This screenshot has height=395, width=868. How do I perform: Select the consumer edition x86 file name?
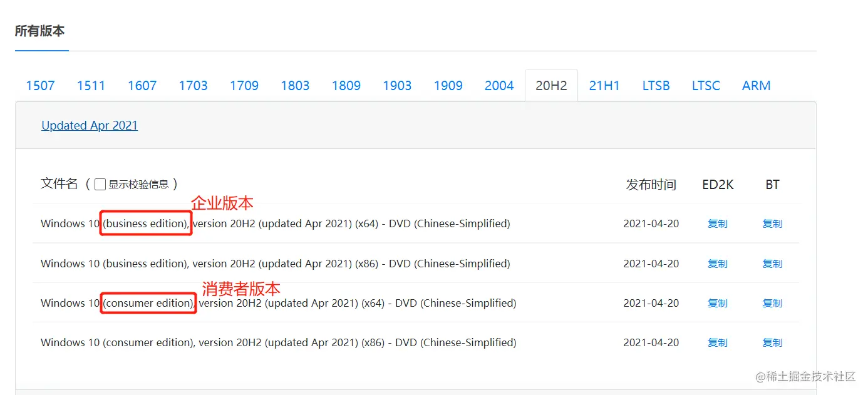pyautogui.click(x=279, y=342)
